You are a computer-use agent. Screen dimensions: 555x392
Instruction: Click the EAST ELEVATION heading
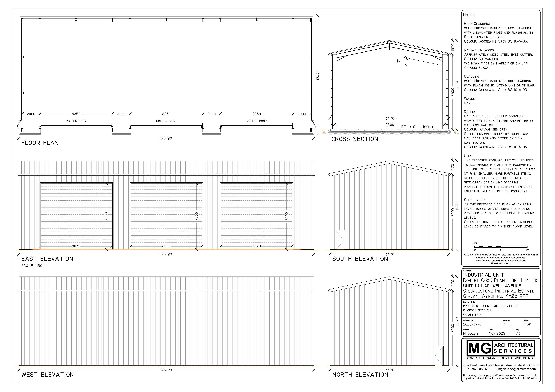[x=47, y=259]
